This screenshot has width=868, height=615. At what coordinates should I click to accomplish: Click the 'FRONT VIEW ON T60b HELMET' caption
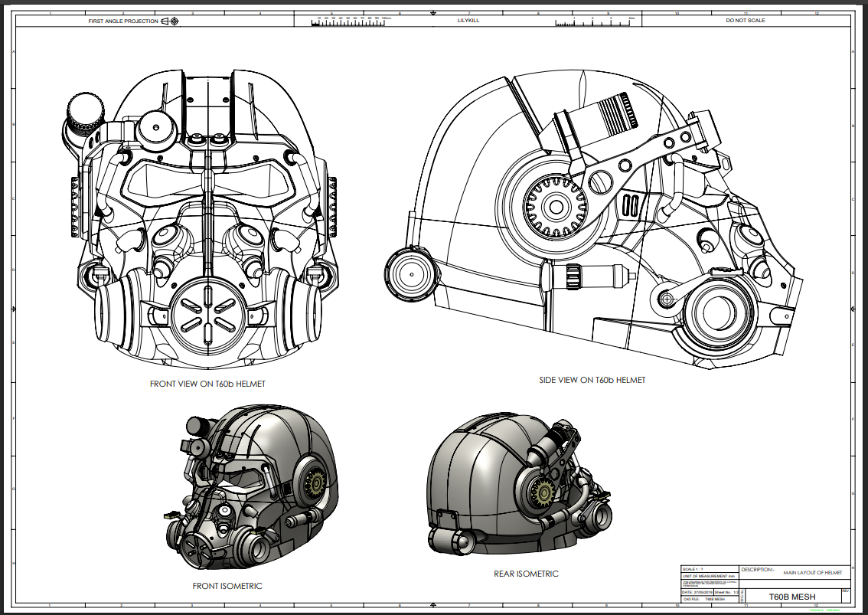click(x=207, y=384)
